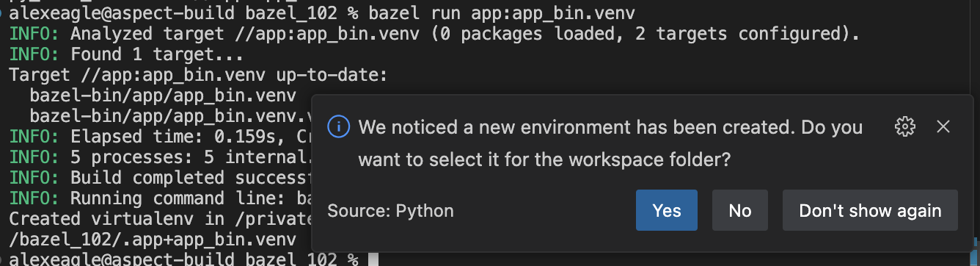Click the INFO: Running command line output

(161, 198)
